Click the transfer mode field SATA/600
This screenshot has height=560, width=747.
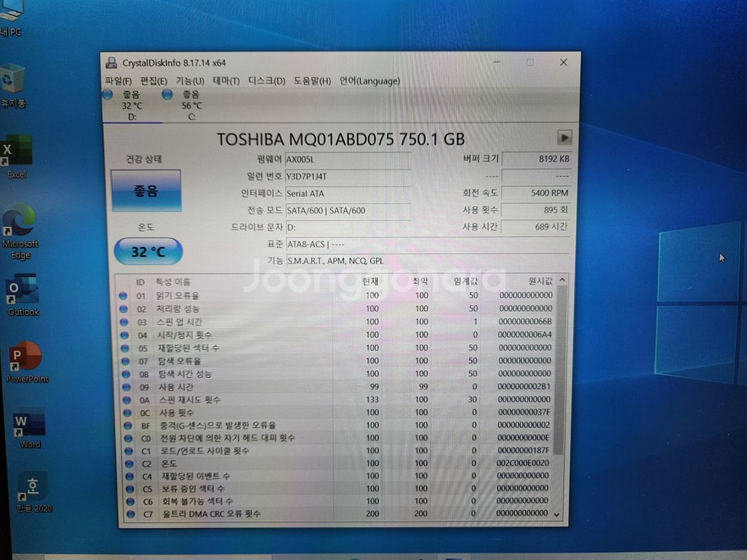tap(347, 211)
